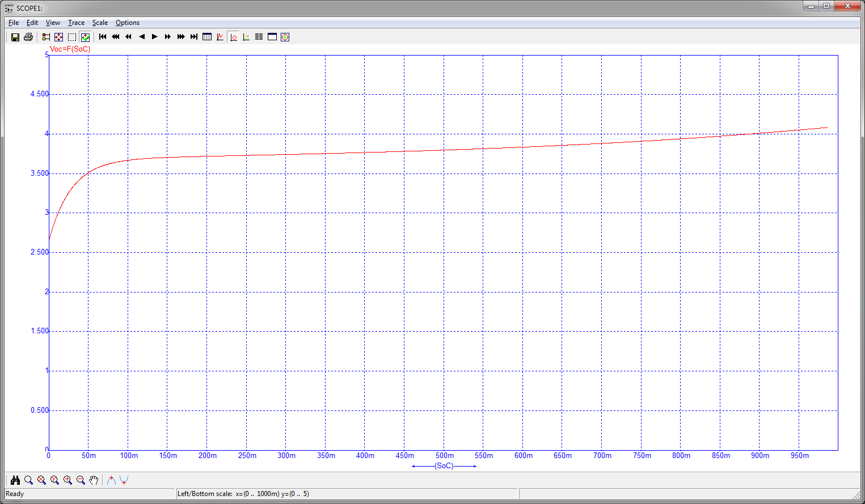Viewport: 865px width, 504px height.
Task: Open the binoculars find tool
Action: tap(15, 480)
